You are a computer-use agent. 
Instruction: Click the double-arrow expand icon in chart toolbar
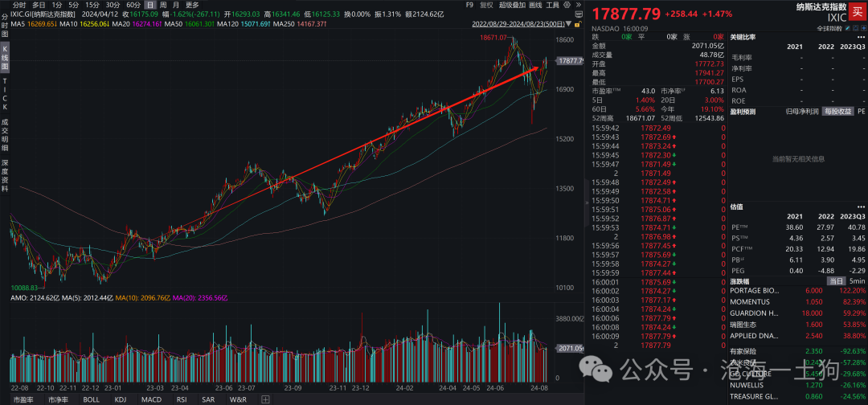tap(579, 5)
